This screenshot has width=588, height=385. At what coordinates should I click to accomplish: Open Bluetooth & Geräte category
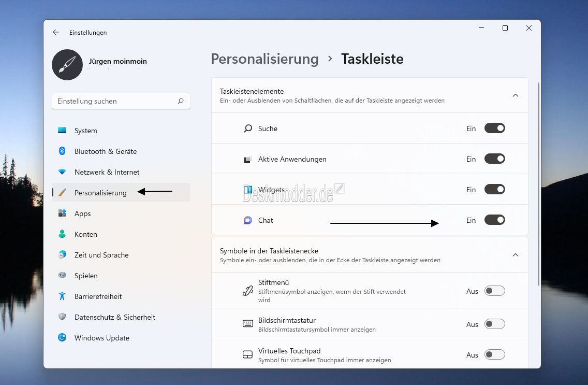tap(121, 151)
